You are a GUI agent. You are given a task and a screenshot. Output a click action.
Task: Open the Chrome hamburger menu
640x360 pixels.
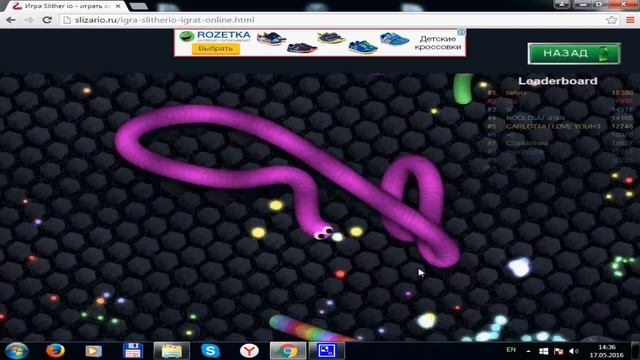click(631, 20)
